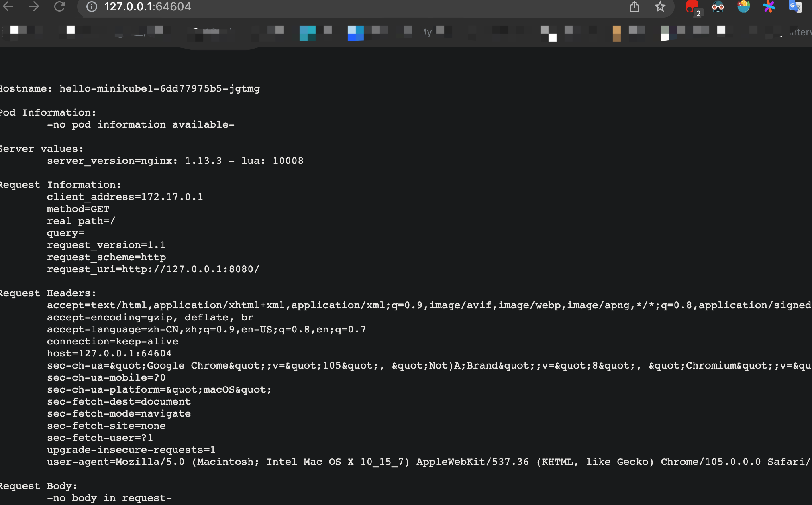The image size is (812, 505).
Task: Click the multicolor pinwheel extension icon
Action: pos(769,7)
